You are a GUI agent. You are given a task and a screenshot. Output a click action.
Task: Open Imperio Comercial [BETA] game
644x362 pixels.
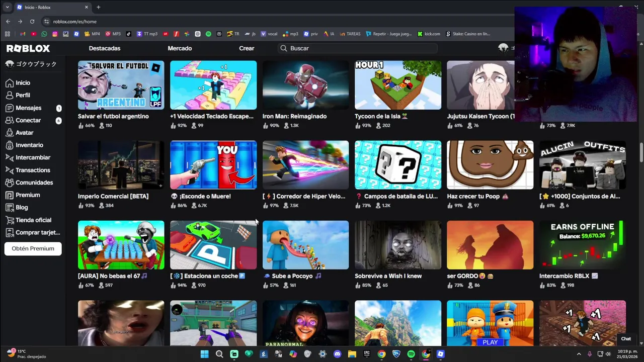pos(121,165)
